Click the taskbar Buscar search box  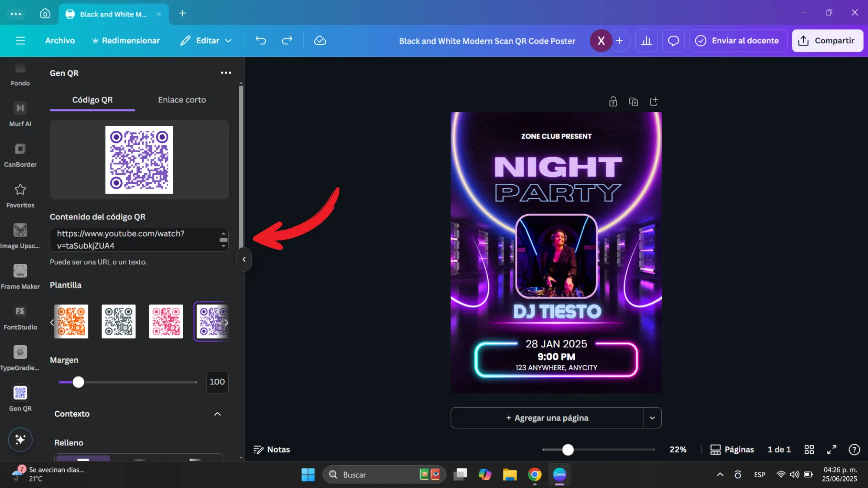tap(384, 475)
